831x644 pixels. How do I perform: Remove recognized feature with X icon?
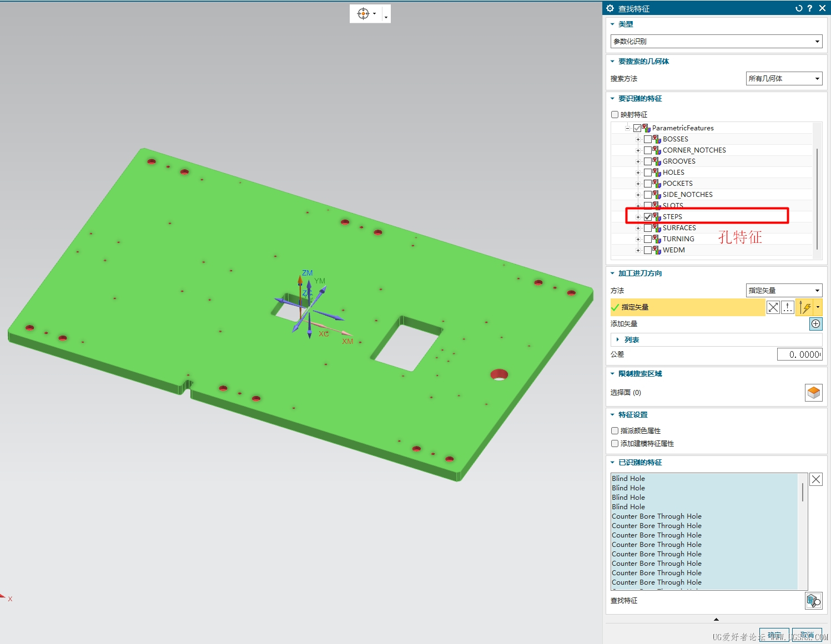pyautogui.click(x=815, y=479)
